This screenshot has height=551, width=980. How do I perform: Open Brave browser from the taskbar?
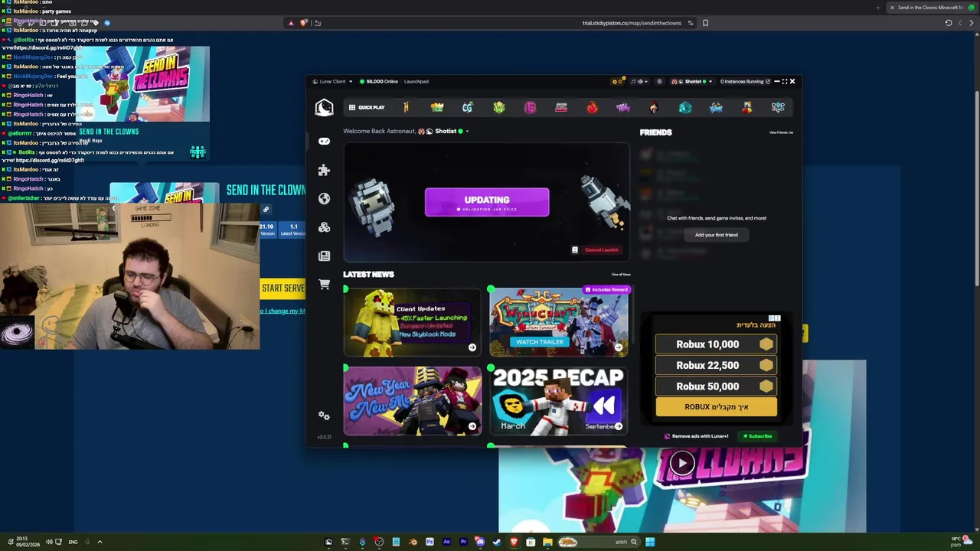(514, 542)
